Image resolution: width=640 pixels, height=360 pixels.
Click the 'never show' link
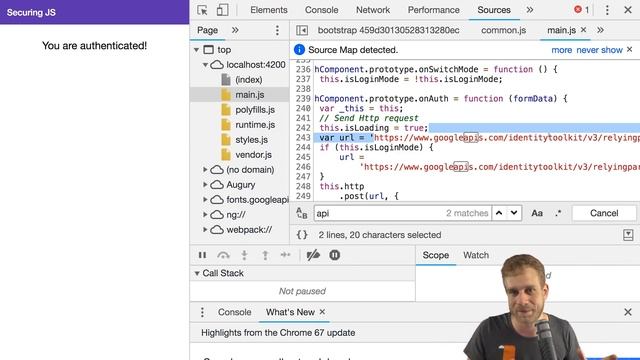pyautogui.click(x=599, y=50)
